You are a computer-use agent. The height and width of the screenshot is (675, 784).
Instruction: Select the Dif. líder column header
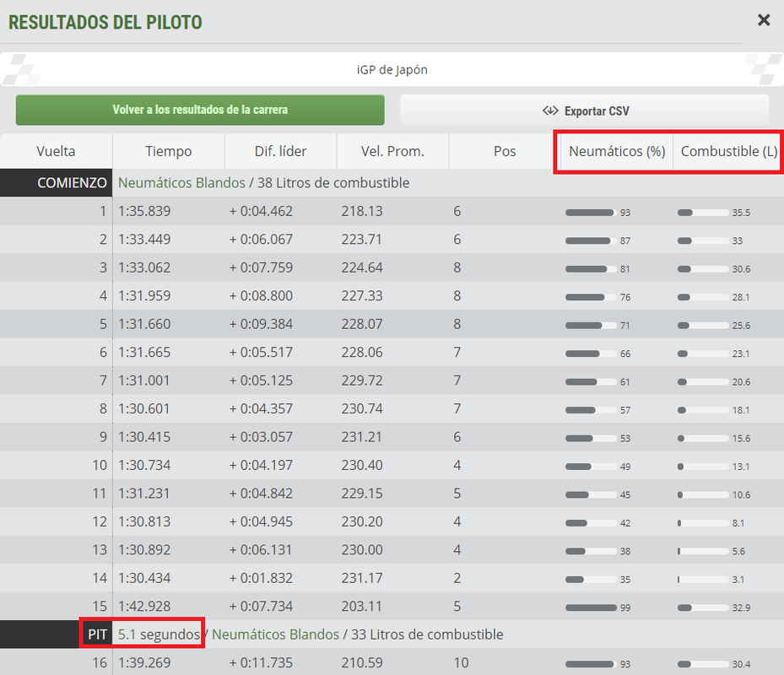[280, 151]
